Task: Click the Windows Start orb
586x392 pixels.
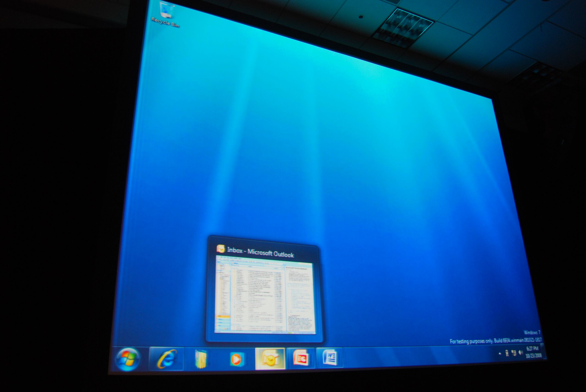Action: pyautogui.click(x=127, y=360)
